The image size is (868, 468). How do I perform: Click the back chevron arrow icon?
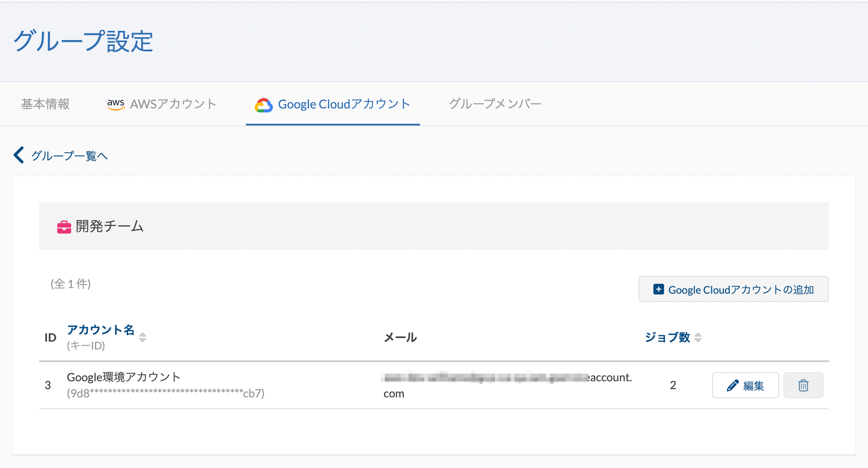coord(19,155)
